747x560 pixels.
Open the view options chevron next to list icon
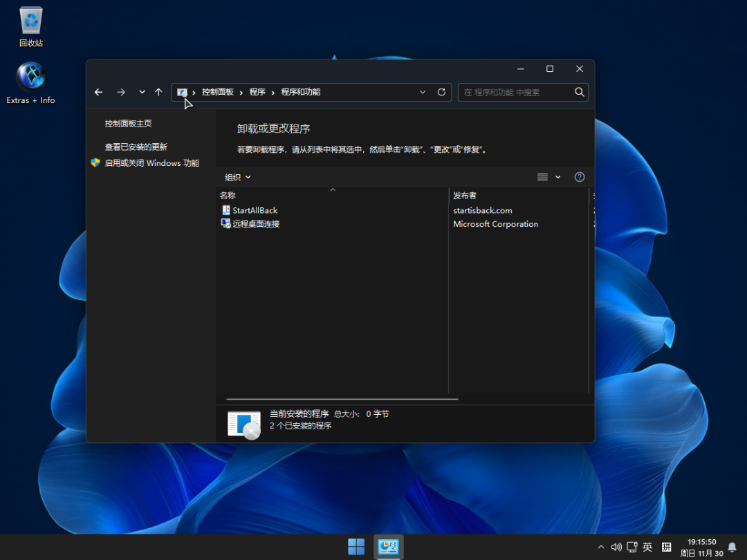(557, 177)
